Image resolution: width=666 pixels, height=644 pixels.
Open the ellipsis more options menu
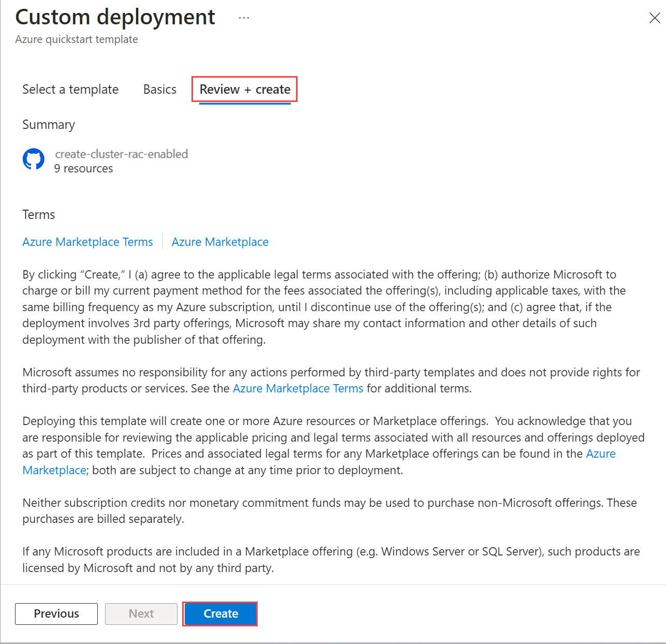pos(244,18)
